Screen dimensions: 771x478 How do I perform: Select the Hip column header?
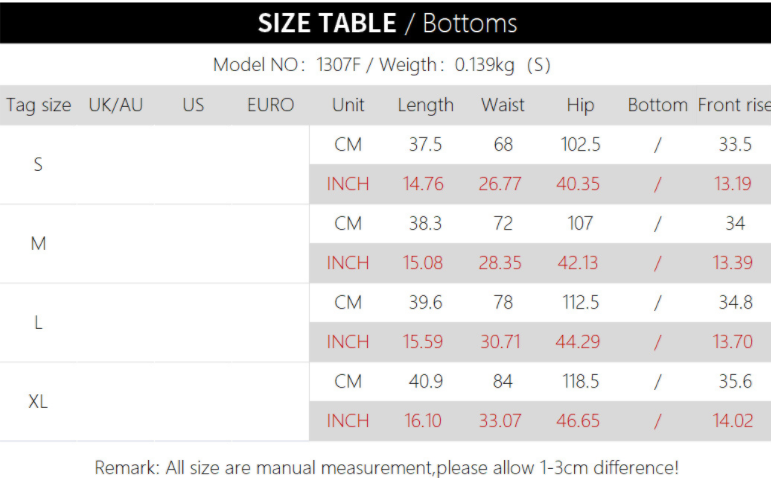(x=580, y=105)
